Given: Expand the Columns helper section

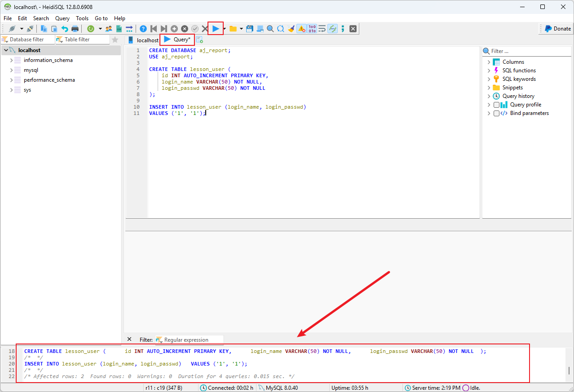Looking at the screenshot, I should point(489,62).
